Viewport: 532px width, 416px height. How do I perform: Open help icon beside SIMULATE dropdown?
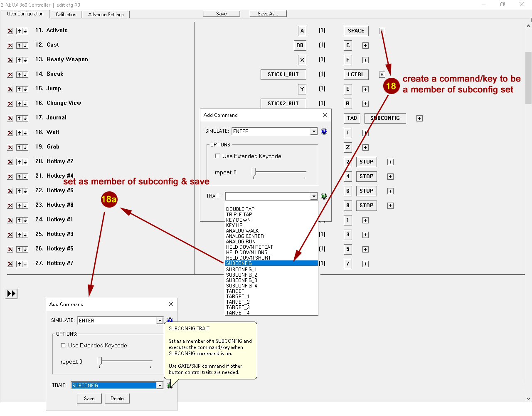pos(324,131)
